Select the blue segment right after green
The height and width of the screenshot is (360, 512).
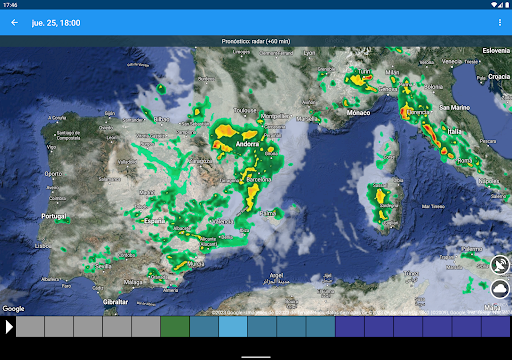(x=204, y=327)
